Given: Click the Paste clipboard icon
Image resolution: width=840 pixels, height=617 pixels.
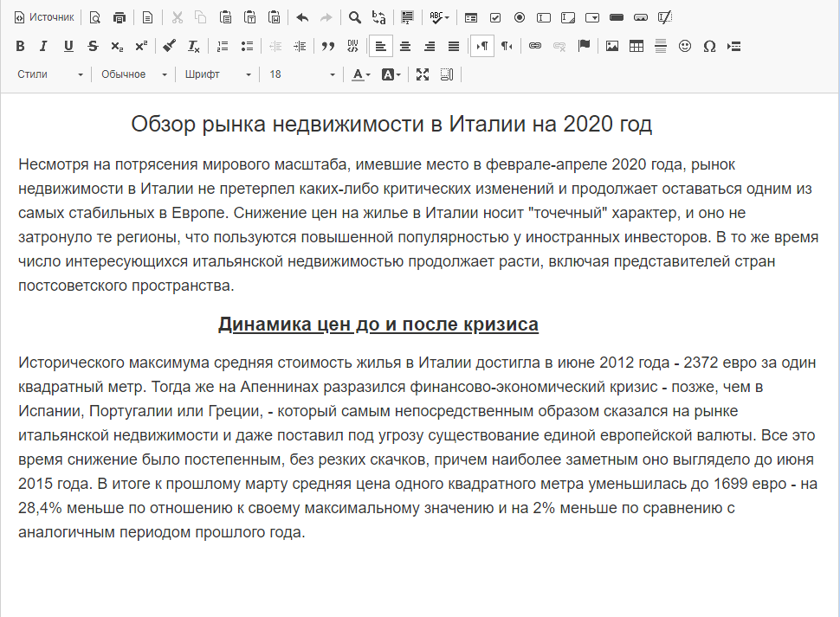Looking at the screenshot, I should (225, 17).
